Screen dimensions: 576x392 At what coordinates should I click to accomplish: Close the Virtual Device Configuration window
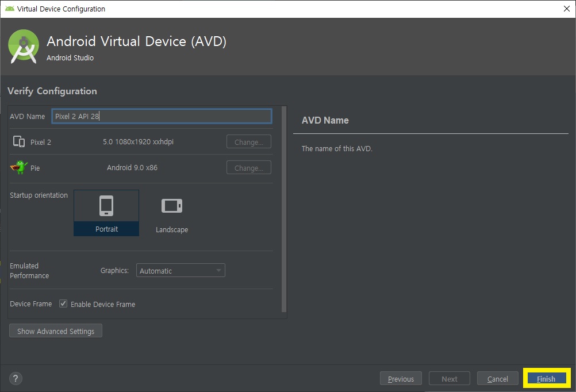coord(566,9)
